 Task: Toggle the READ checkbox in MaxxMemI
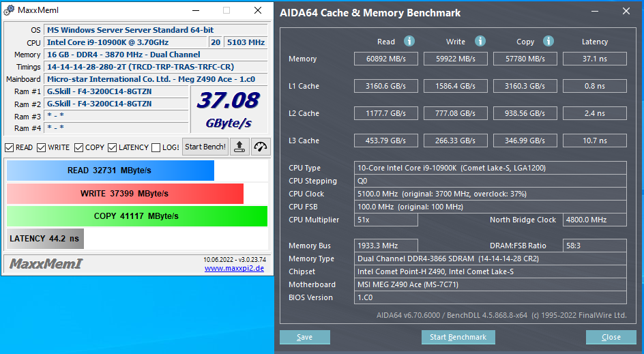(9, 147)
